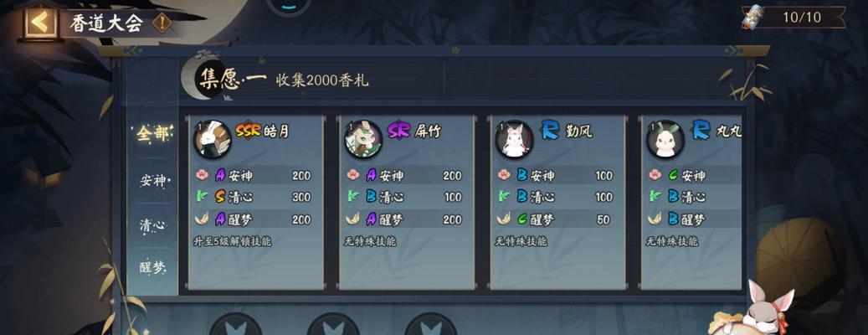This screenshot has width=868, height=335.
Task: Tap the green leaf 清心 icon on 屏竹 card
Action: click(352, 197)
